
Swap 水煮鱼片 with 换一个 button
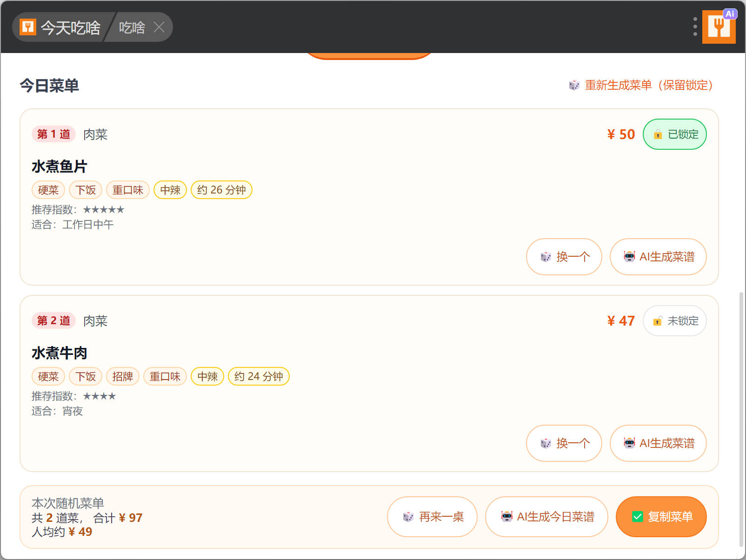(564, 257)
